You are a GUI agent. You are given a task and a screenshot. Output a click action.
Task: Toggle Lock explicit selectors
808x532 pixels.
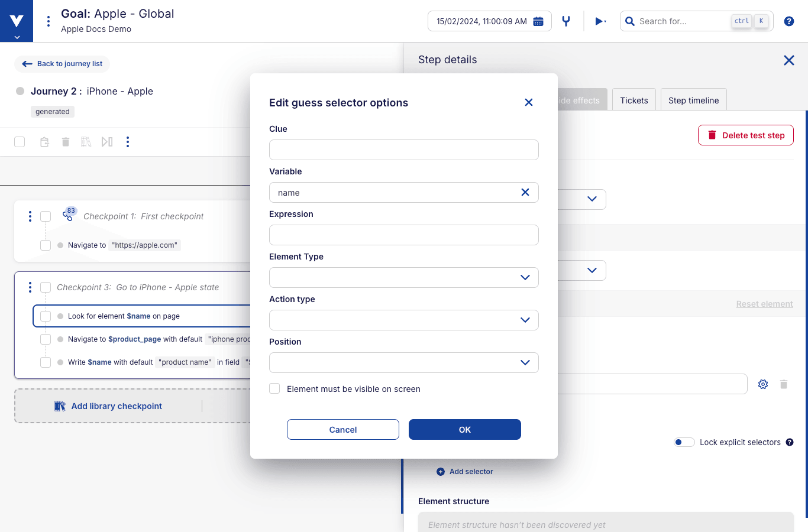point(684,442)
